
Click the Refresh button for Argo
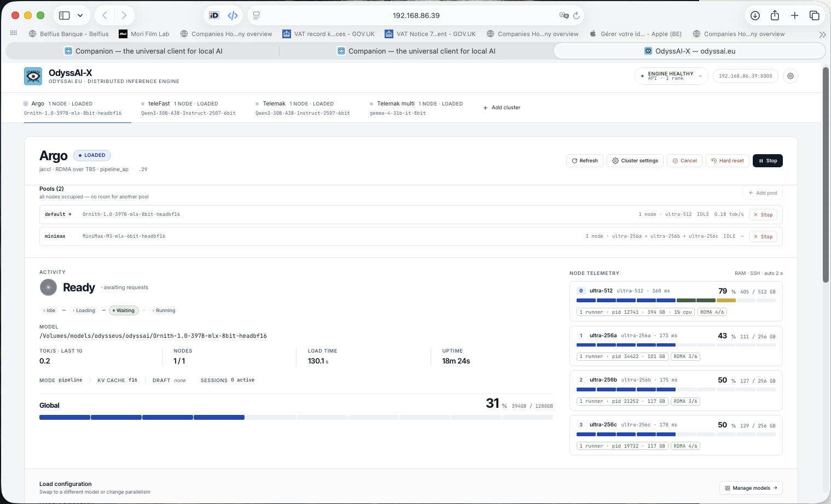(x=585, y=161)
